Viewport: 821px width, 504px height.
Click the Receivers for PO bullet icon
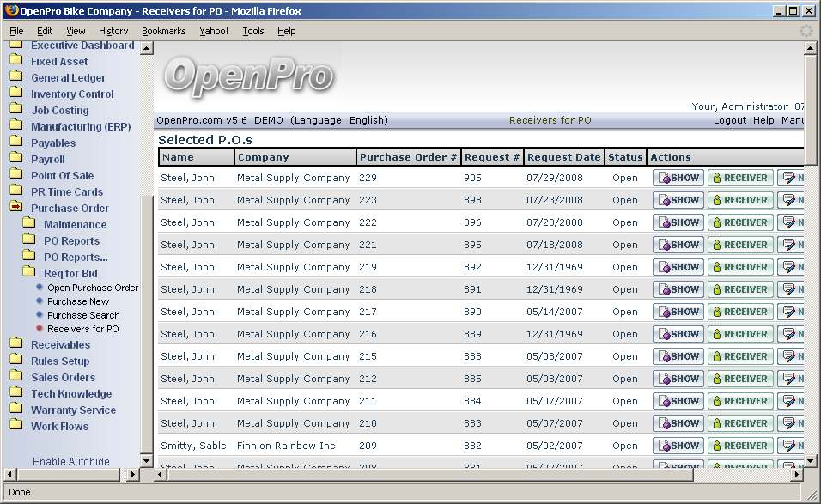(40, 329)
